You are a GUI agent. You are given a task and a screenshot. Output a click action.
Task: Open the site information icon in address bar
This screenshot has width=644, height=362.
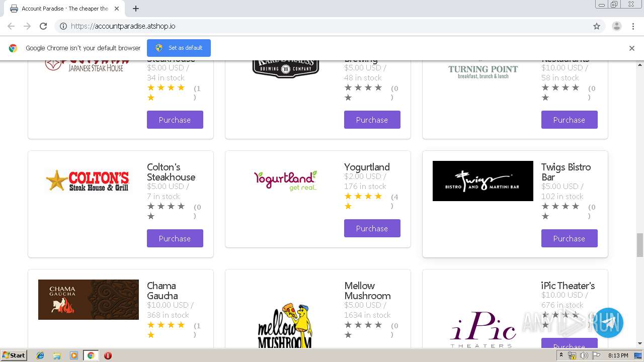(x=63, y=26)
